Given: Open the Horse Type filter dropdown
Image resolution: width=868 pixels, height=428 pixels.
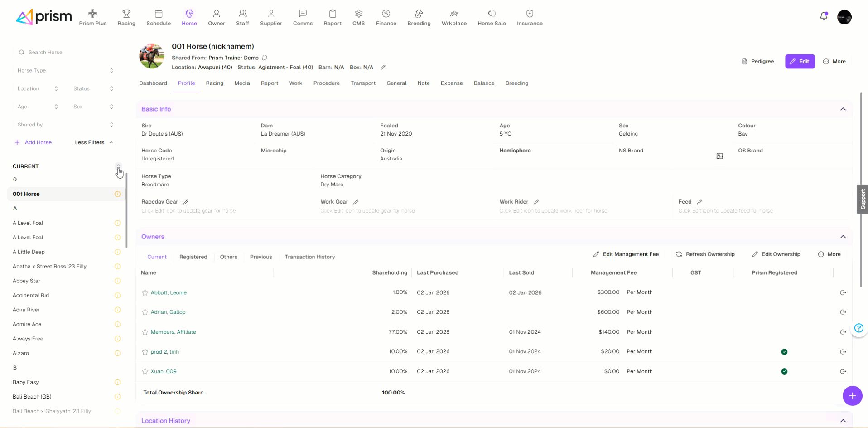Looking at the screenshot, I should [65, 71].
